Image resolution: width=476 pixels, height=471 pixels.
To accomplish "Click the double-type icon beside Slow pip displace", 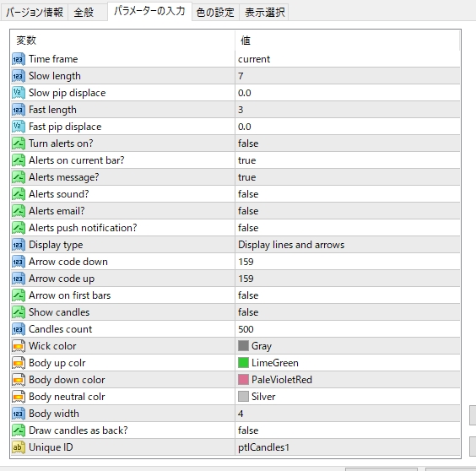I will pos(19,93).
